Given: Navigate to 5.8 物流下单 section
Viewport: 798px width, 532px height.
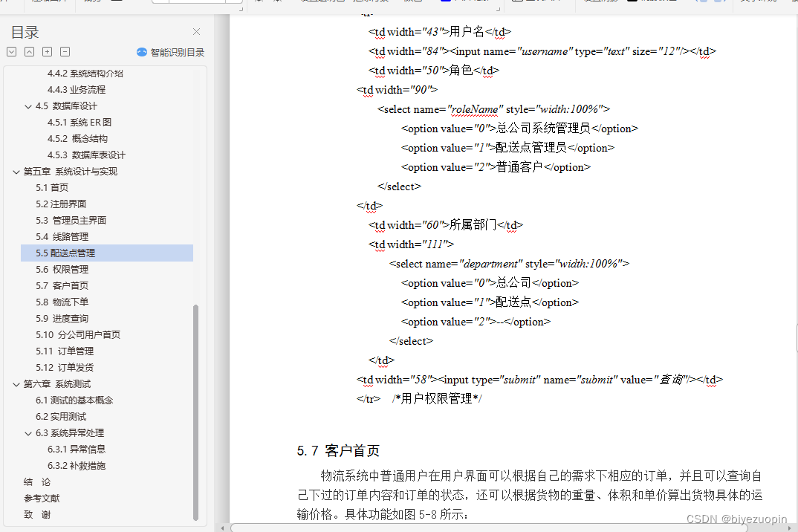Looking at the screenshot, I should [62, 302].
